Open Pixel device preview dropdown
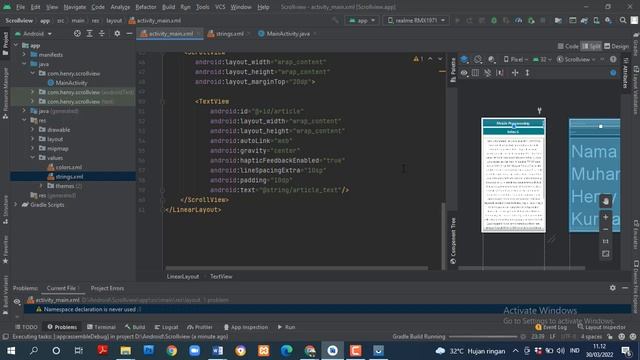Viewport: 640px width, 360px height. click(516, 60)
